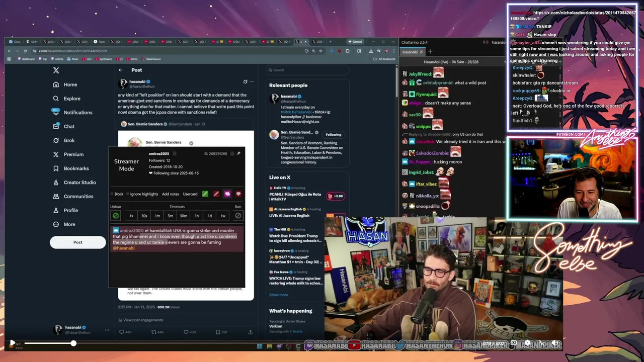Click Usercard link in popup
Image resolution: width=644 pixels, height=362 pixels.
pyautogui.click(x=190, y=194)
